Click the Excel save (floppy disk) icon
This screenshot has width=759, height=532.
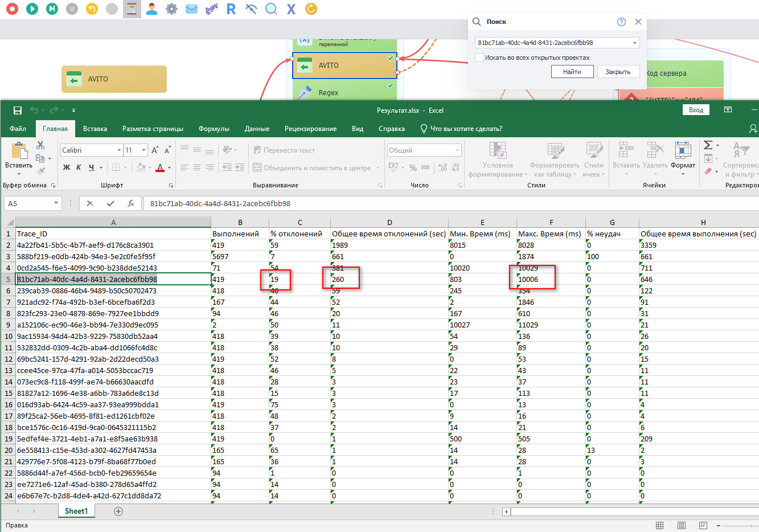point(18,111)
